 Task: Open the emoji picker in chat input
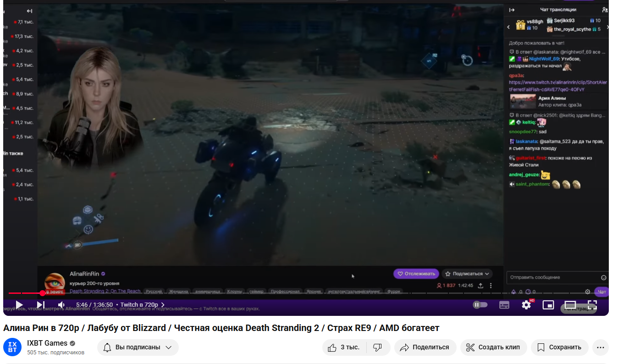[604, 277]
